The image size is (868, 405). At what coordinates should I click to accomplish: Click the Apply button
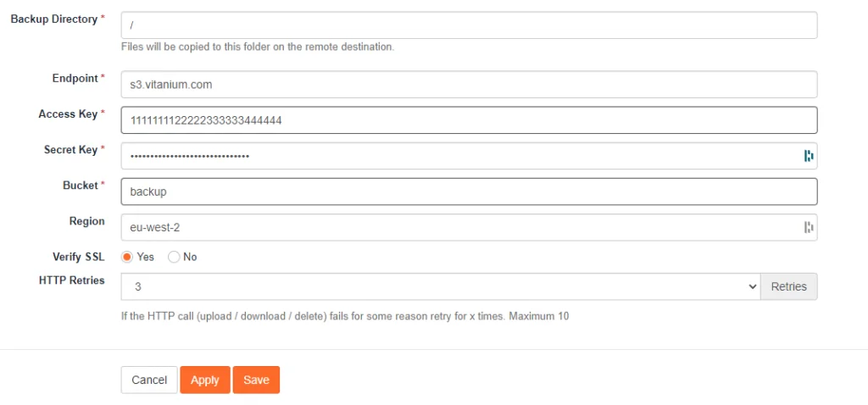[x=204, y=380]
